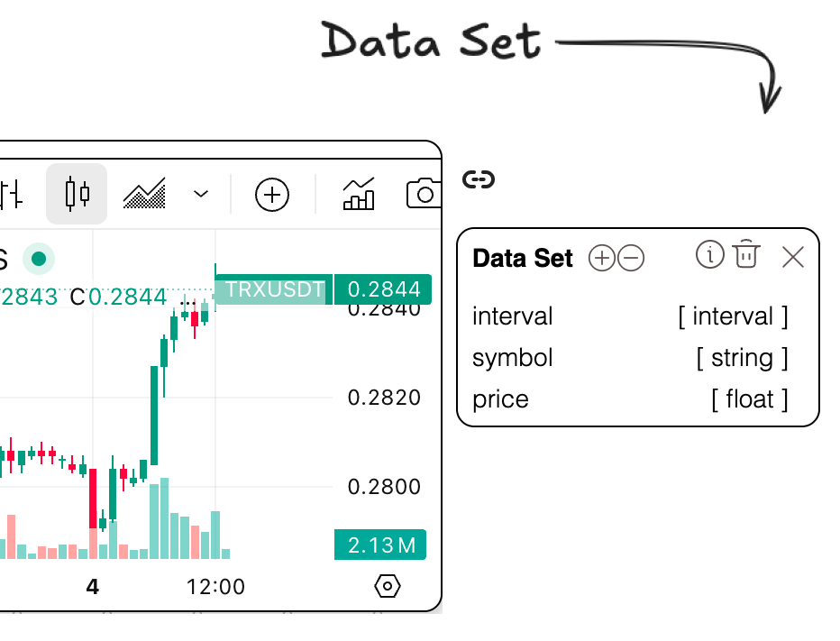Choose the area chart style icon

[x=145, y=194]
